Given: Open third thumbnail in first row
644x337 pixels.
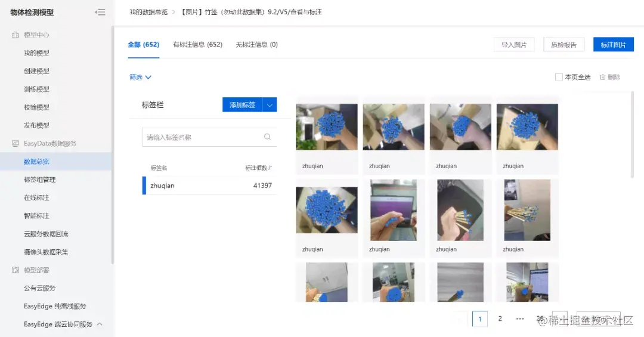Looking at the screenshot, I should (x=460, y=127).
